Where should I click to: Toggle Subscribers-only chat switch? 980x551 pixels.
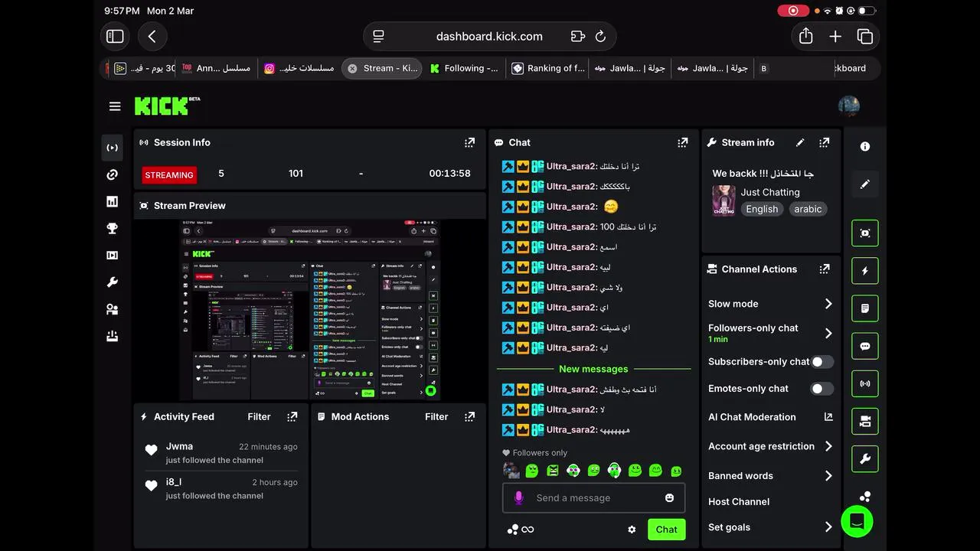click(x=822, y=362)
